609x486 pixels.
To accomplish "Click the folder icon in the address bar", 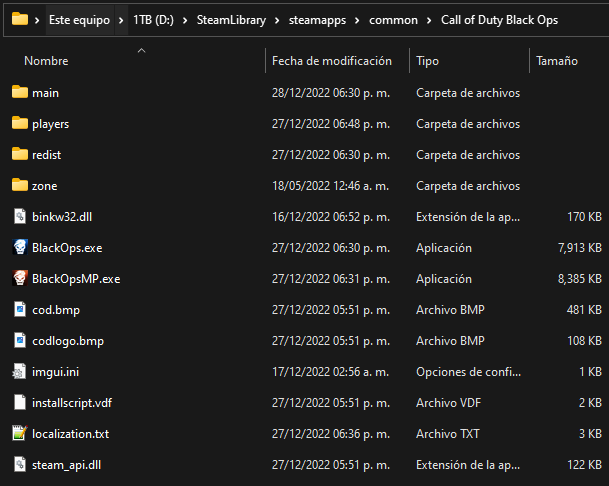I will click(x=19, y=19).
